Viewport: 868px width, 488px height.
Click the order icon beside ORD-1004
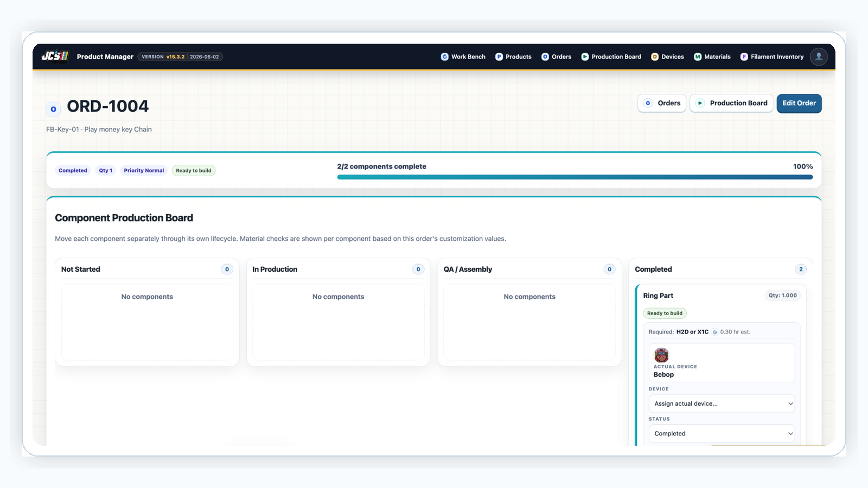click(x=53, y=109)
